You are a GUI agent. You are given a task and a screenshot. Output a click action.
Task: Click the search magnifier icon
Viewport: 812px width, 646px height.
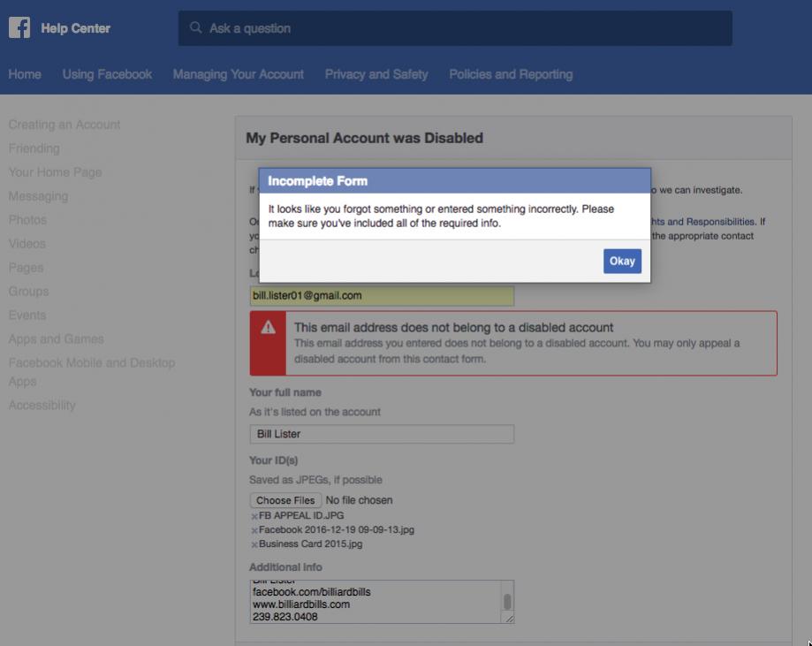click(196, 28)
